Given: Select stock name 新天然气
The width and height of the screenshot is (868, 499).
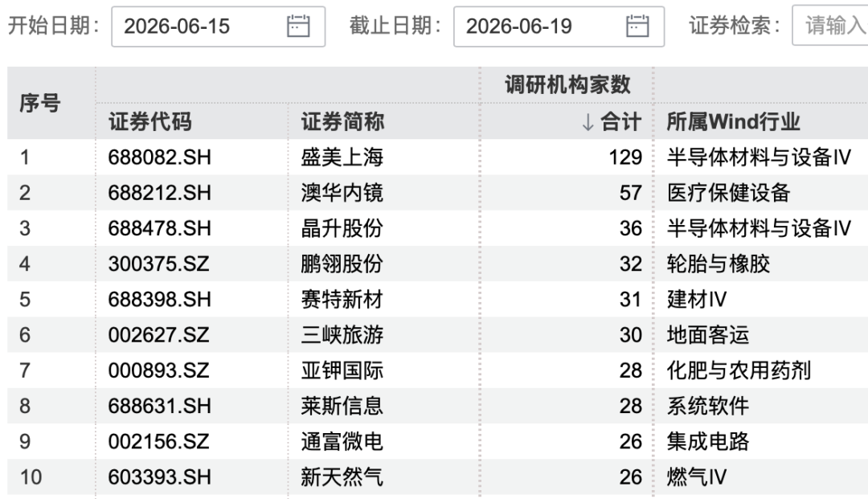Looking at the screenshot, I should (x=342, y=477).
